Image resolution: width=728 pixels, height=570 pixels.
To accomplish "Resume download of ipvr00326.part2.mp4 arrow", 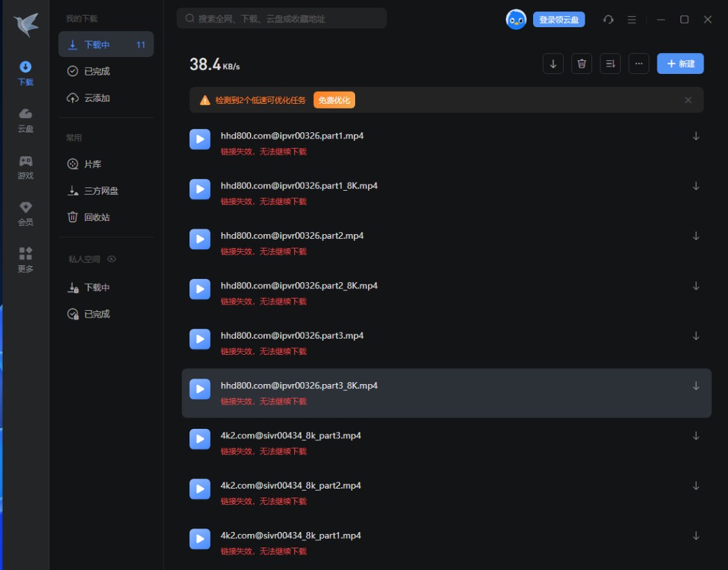I will (696, 237).
